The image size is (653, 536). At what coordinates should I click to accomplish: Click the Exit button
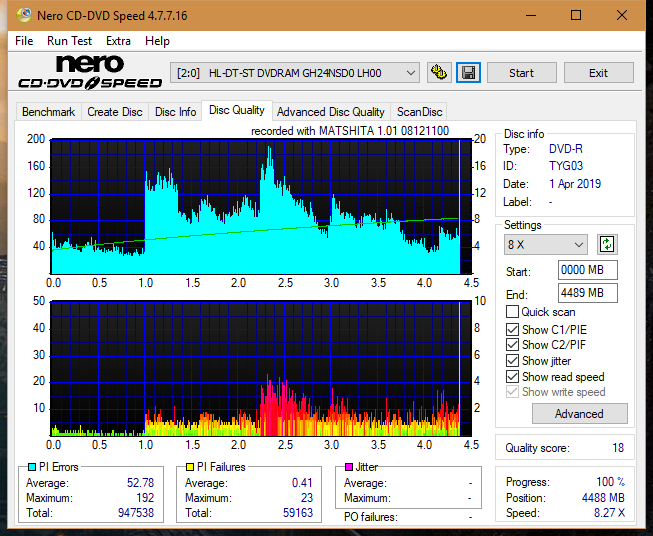pyautogui.click(x=598, y=73)
